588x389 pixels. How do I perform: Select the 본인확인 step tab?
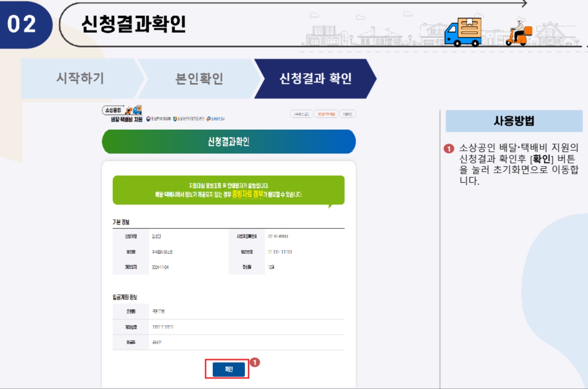coord(199,78)
